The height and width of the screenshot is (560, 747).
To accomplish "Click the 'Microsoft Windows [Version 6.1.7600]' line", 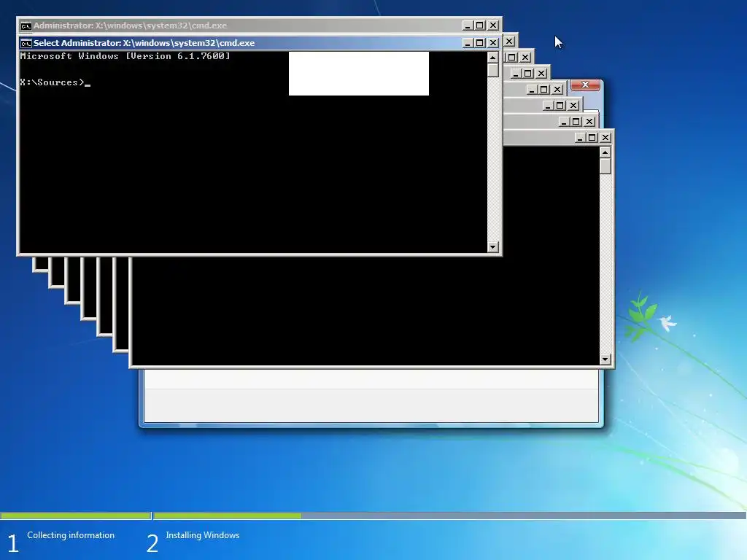I will (x=125, y=56).
